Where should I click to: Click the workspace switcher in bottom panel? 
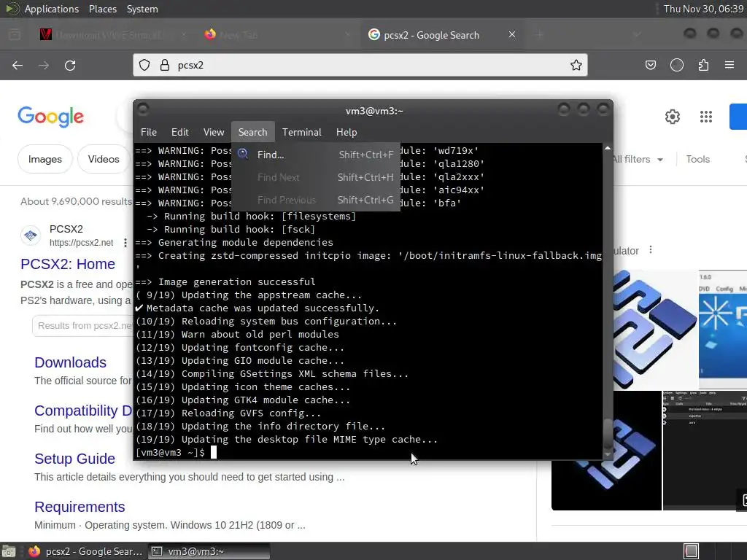tap(691, 551)
